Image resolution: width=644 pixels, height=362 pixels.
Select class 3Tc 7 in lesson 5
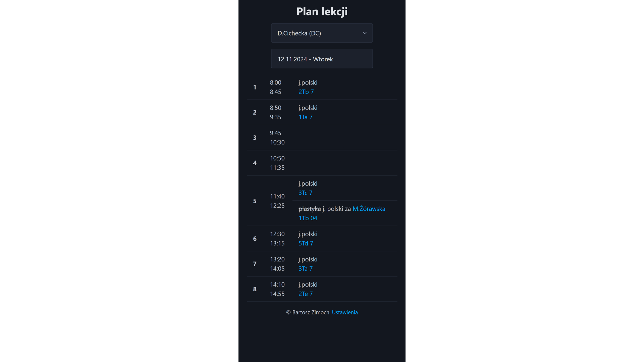(x=305, y=193)
